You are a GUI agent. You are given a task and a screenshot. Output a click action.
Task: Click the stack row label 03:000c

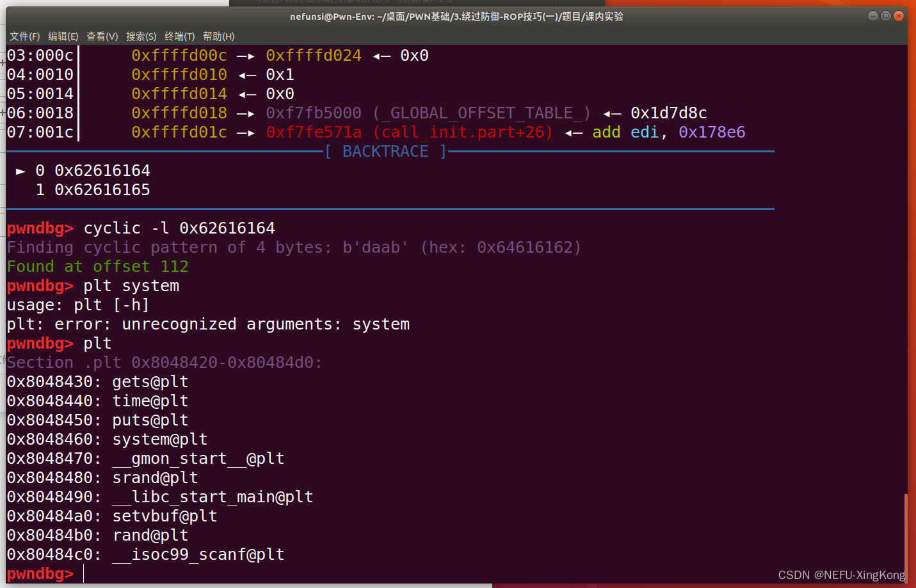pos(40,56)
